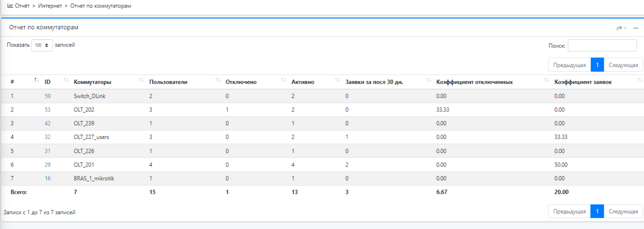Image resolution: width=644 pixels, height=229 pixels.
Task: Sort by Отключено column sort icon
Action: click(x=283, y=80)
